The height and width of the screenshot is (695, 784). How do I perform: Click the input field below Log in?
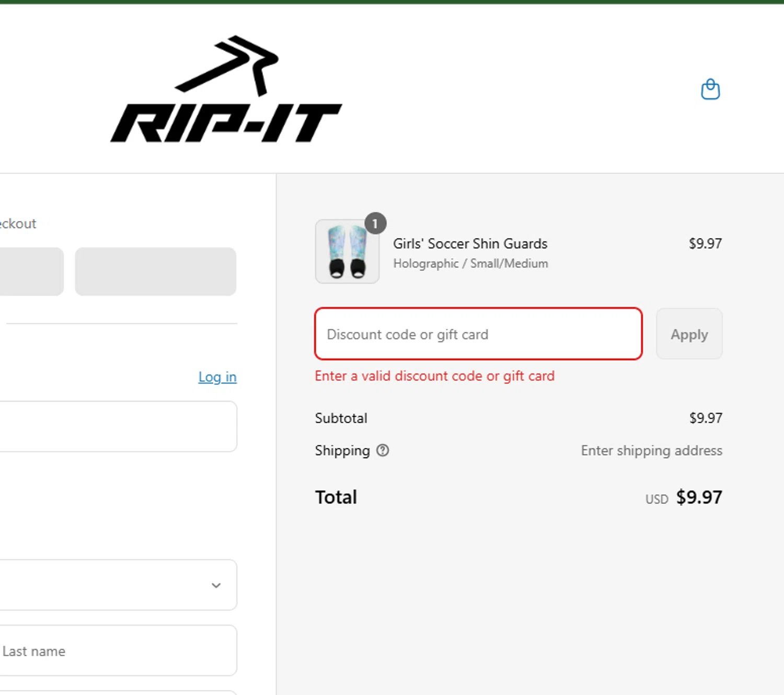pyautogui.click(x=118, y=426)
